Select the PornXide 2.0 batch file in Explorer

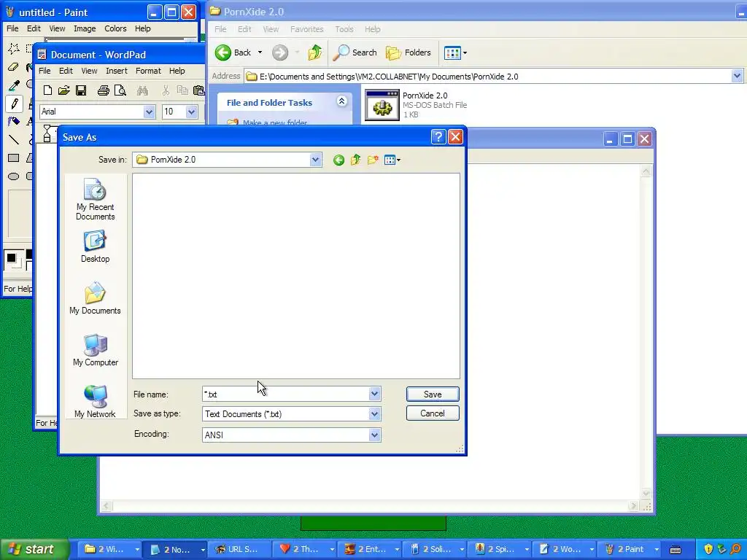[x=416, y=105]
